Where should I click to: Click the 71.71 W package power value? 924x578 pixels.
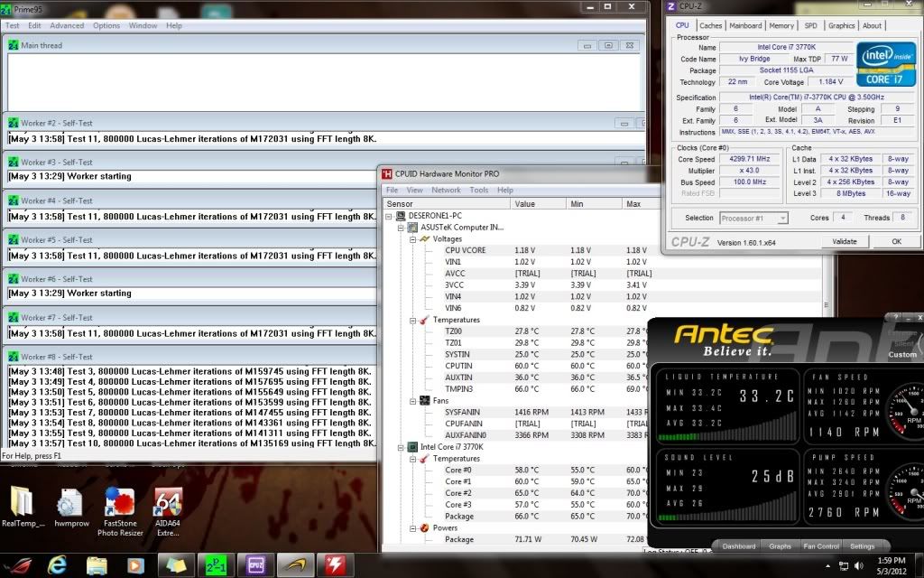[x=526, y=540]
